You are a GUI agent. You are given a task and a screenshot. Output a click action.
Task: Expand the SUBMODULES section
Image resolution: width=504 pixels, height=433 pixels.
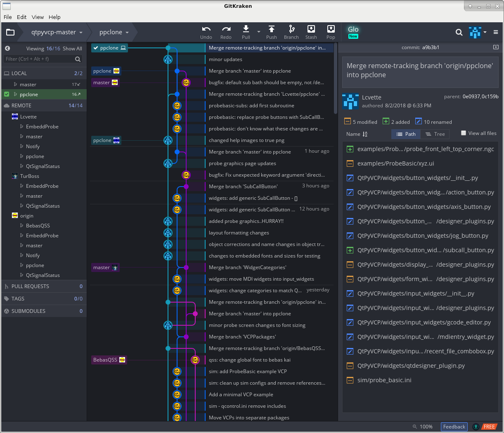[43, 311]
